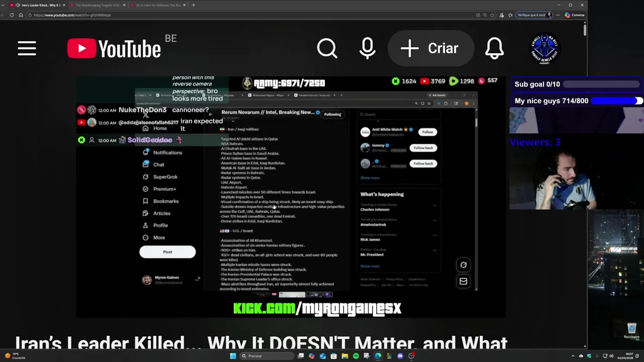
Task: Click "Verifique que é você" profile button
Action: coord(534,15)
